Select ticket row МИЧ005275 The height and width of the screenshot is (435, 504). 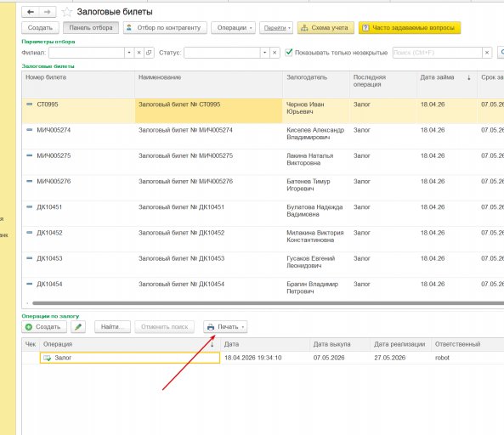[x=263, y=162]
